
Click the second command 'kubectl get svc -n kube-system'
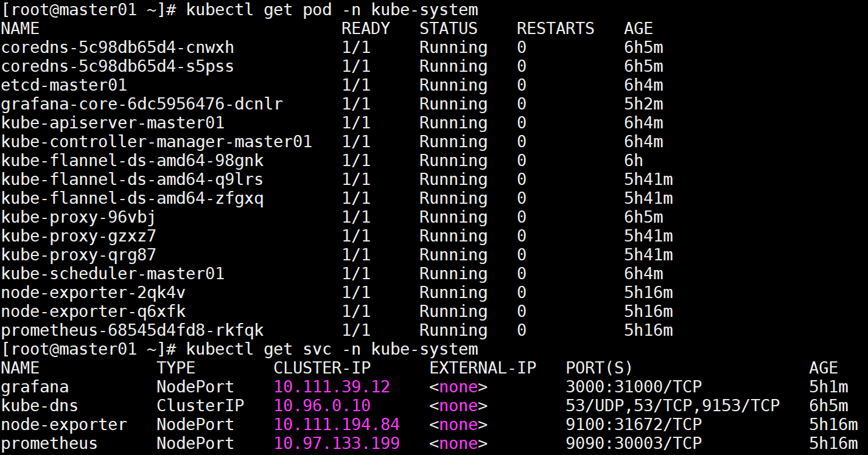[332, 349]
